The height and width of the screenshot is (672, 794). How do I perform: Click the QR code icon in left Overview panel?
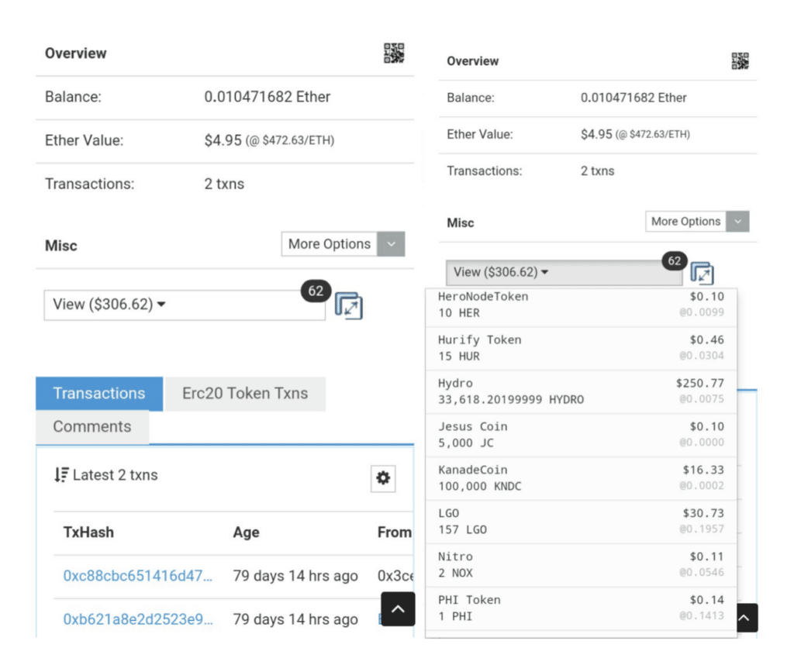coord(394,53)
